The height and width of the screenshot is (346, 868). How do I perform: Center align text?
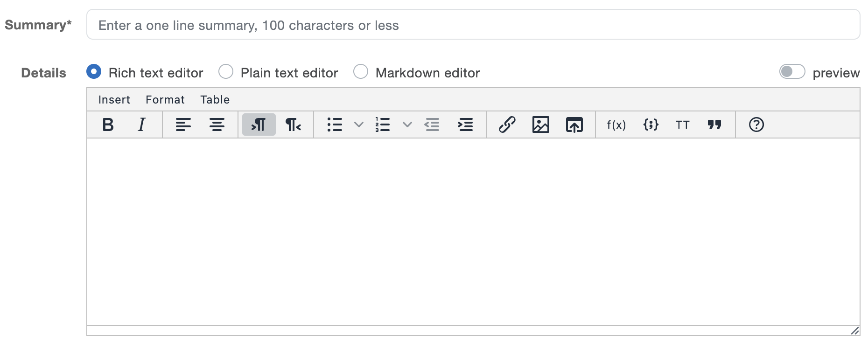pyautogui.click(x=217, y=125)
